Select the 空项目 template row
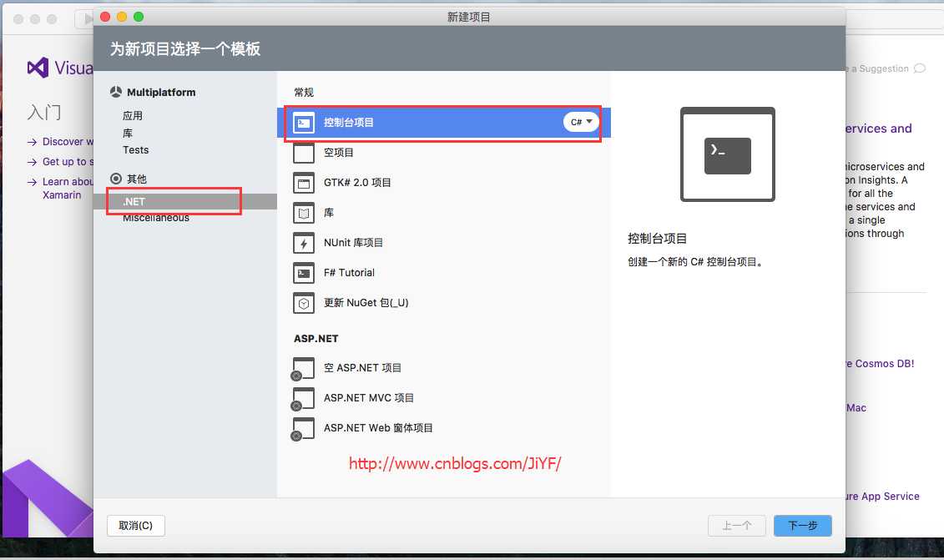Viewport: 944px width, 560px height. [x=444, y=153]
